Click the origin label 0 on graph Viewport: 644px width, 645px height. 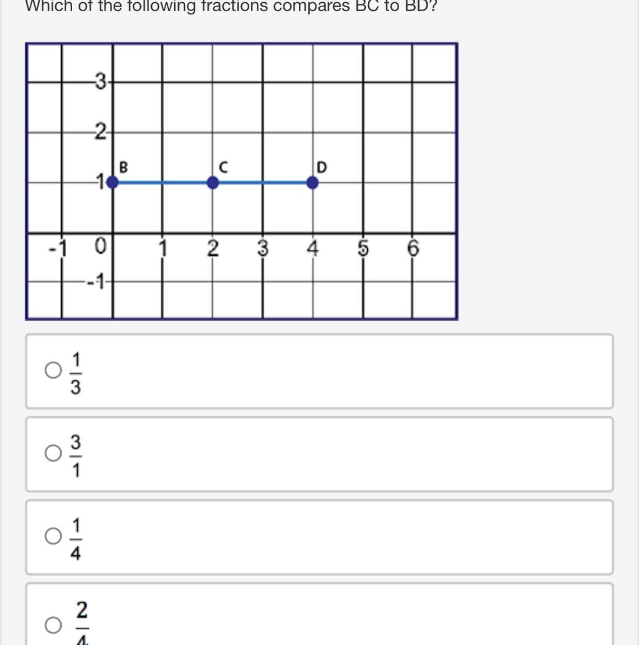coord(101,246)
